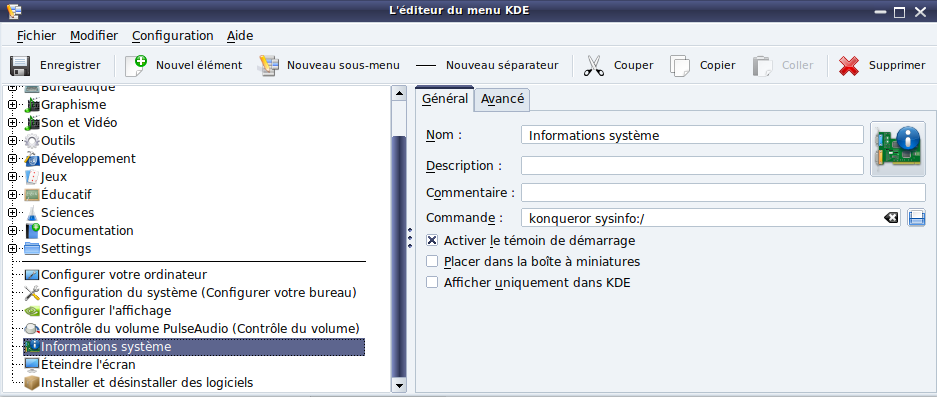The width and height of the screenshot is (937, 397).
Task: Delete entry with Supprimer red cross
Action: [x=849, y=66]
